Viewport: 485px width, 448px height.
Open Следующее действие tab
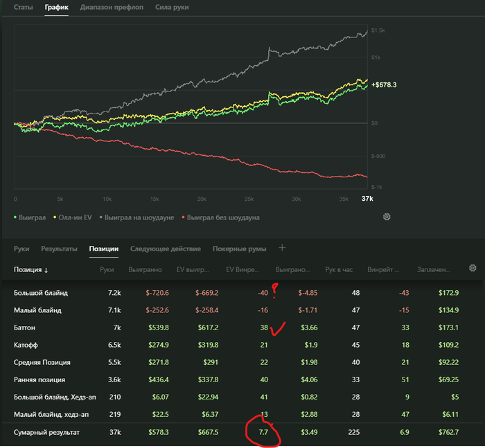166,249
